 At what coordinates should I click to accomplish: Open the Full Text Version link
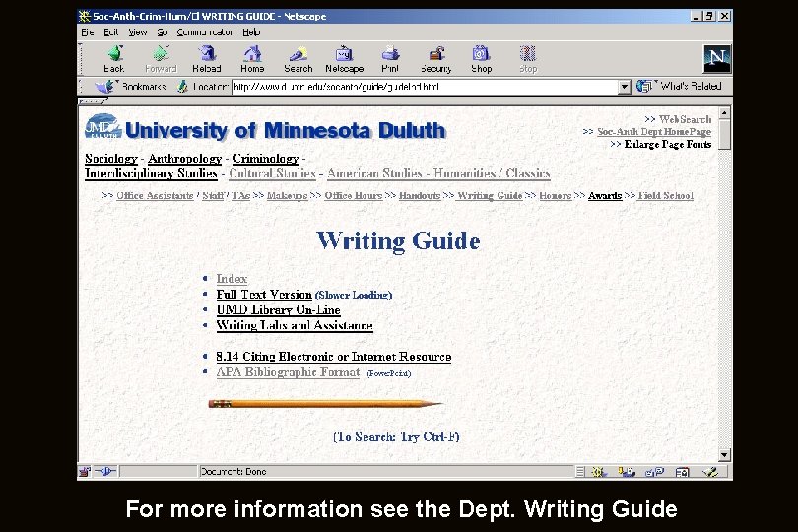point(264,295)
